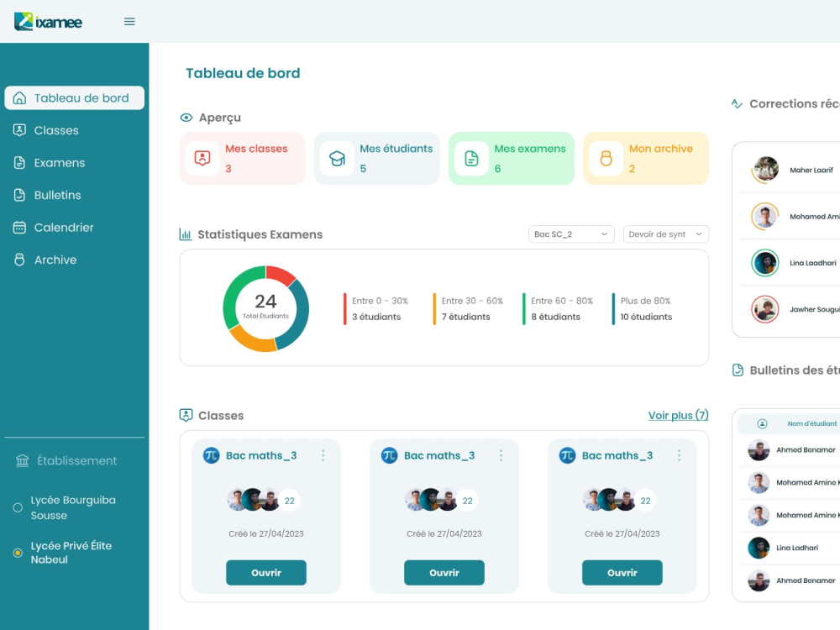The height and width of the screenshot is (630, 840).
Task: Open the Mes examens card
Action: [x=511, y=159]
